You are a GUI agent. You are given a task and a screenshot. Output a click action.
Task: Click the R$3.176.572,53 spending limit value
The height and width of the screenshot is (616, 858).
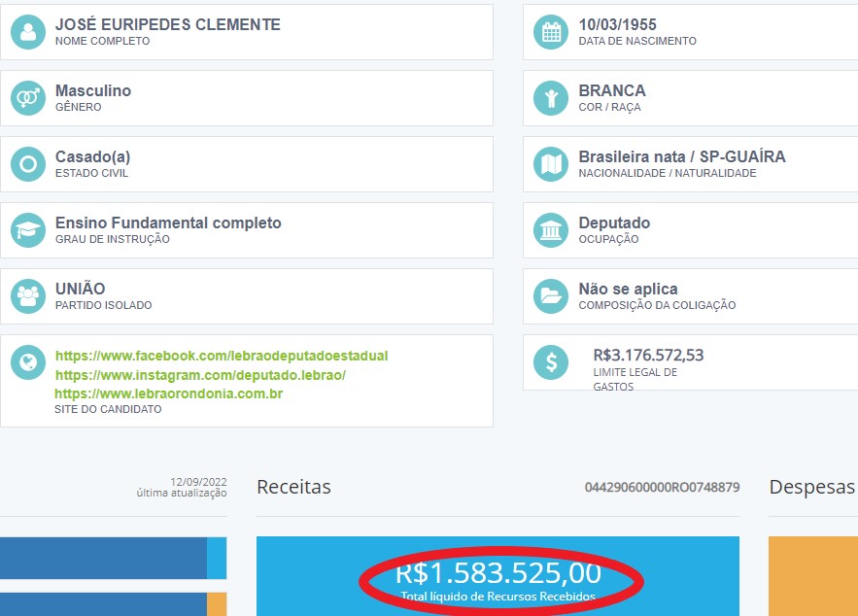point(648,356)
